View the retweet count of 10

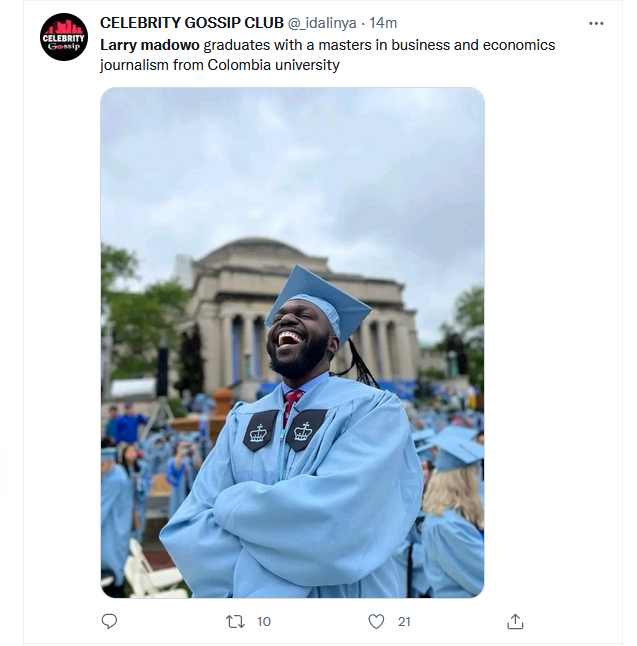point(264,621)
